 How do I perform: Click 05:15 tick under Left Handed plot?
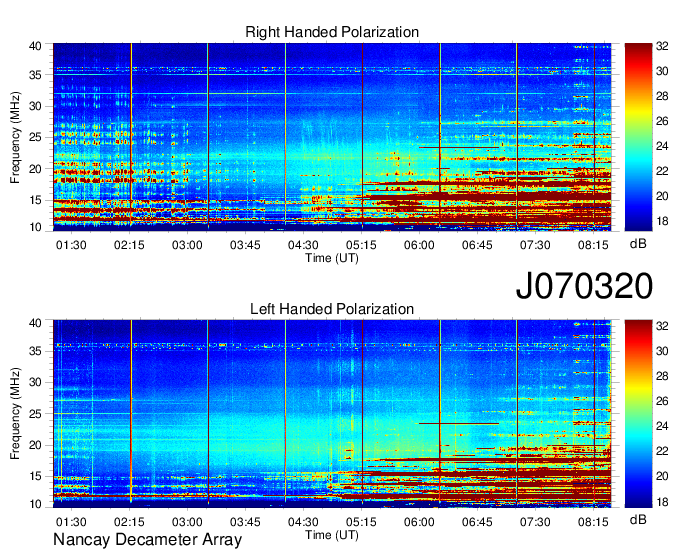pyautogui.click(x=361, y=522)
